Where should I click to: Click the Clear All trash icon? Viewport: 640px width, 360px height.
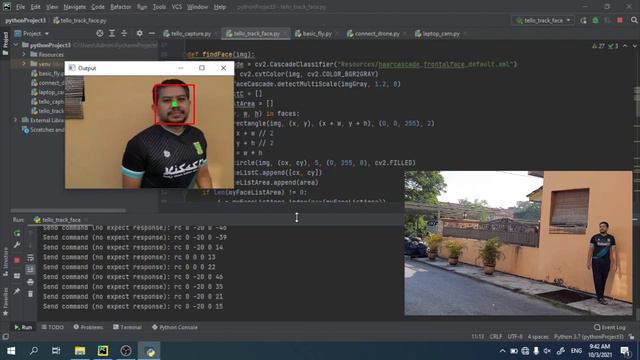(x=31, y=293)
